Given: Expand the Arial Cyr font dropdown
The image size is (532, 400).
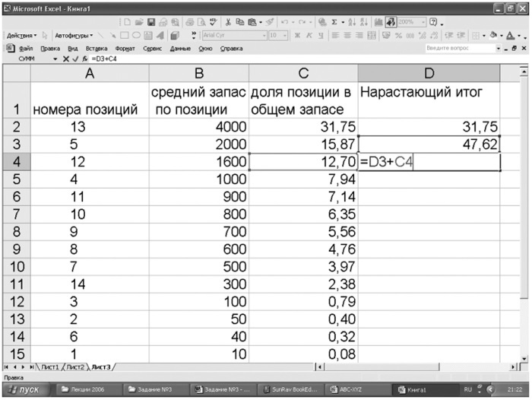Looking at the screenshot, I should coord(264,36).
